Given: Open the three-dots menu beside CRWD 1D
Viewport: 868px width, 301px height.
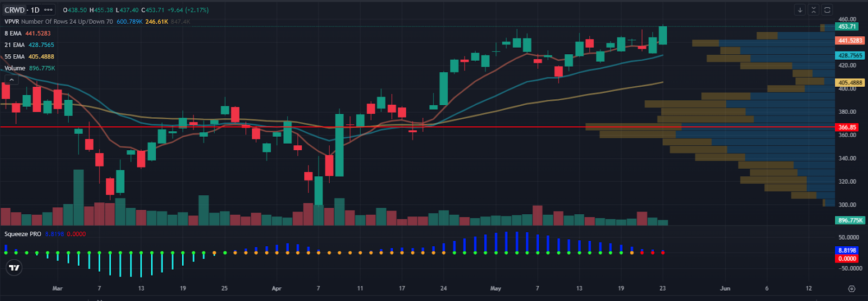Looking at the screenshot, I should [x=49, y=10].
